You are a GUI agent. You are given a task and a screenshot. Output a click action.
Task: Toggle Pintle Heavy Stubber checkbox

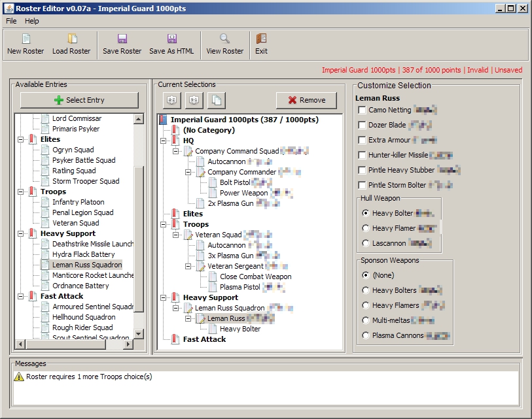[362, 170]
